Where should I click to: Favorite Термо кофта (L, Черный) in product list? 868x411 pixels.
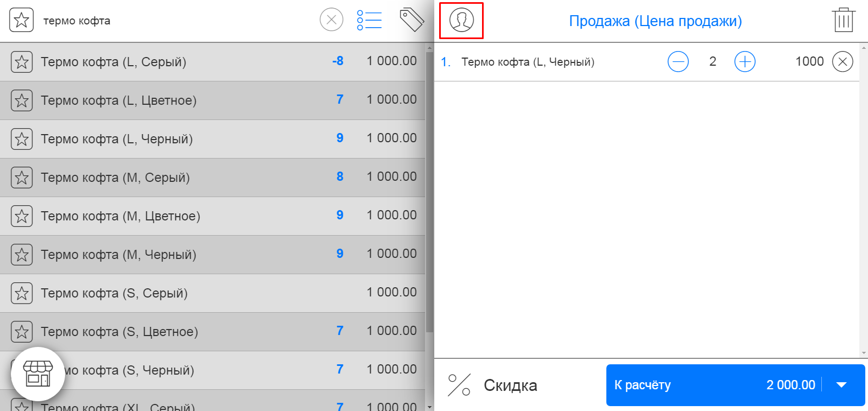[22, 139]
